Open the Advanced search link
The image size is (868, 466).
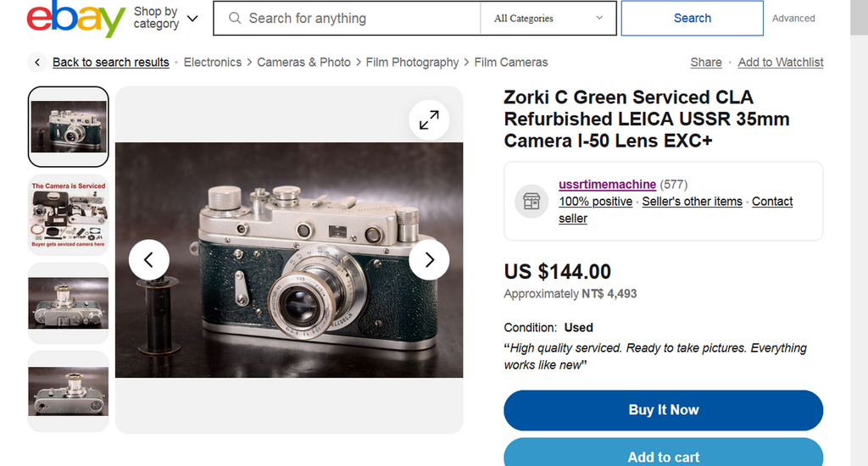click(x=793, y=19)
